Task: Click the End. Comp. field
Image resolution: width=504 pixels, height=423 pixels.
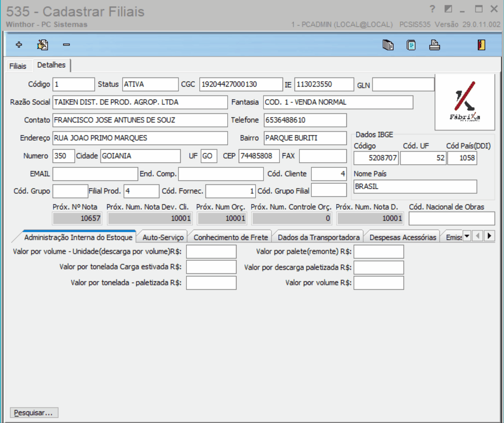Action: 221,174
